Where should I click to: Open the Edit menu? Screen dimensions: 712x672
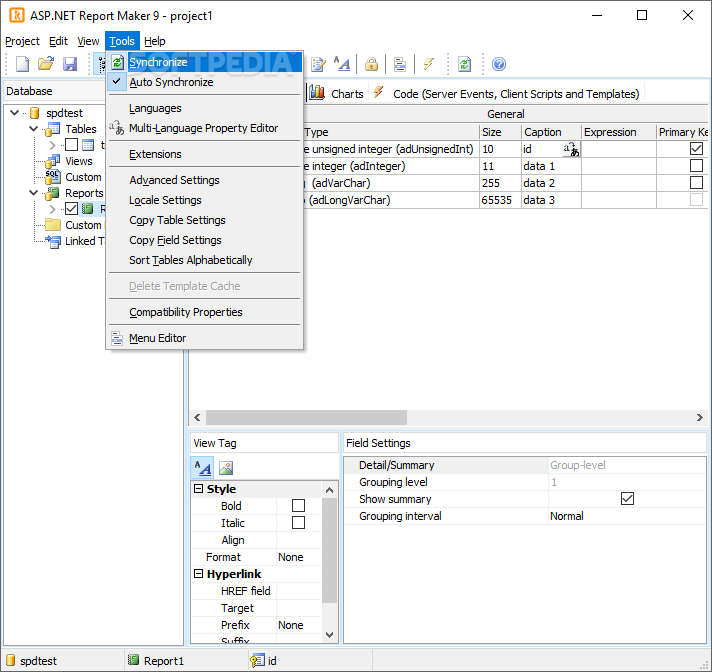click(58, 41)
